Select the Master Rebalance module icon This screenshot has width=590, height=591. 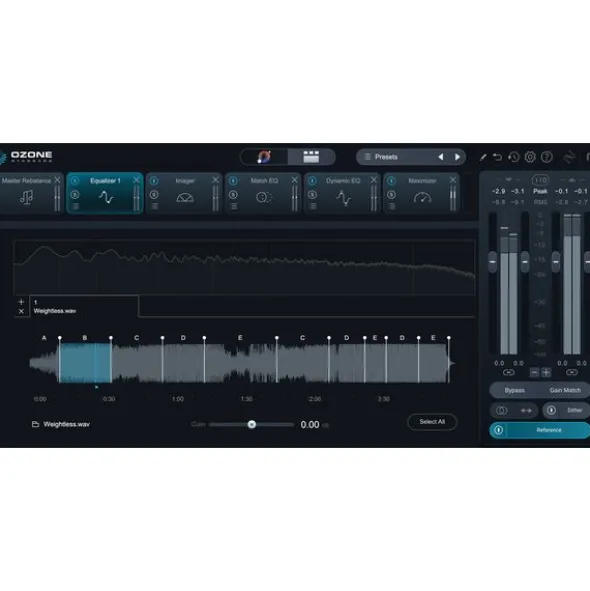point(26,197)
